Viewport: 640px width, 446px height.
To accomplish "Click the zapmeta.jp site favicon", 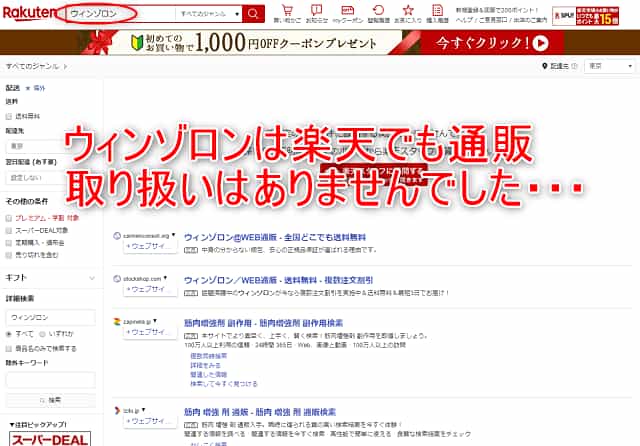I will coord(117,322).
